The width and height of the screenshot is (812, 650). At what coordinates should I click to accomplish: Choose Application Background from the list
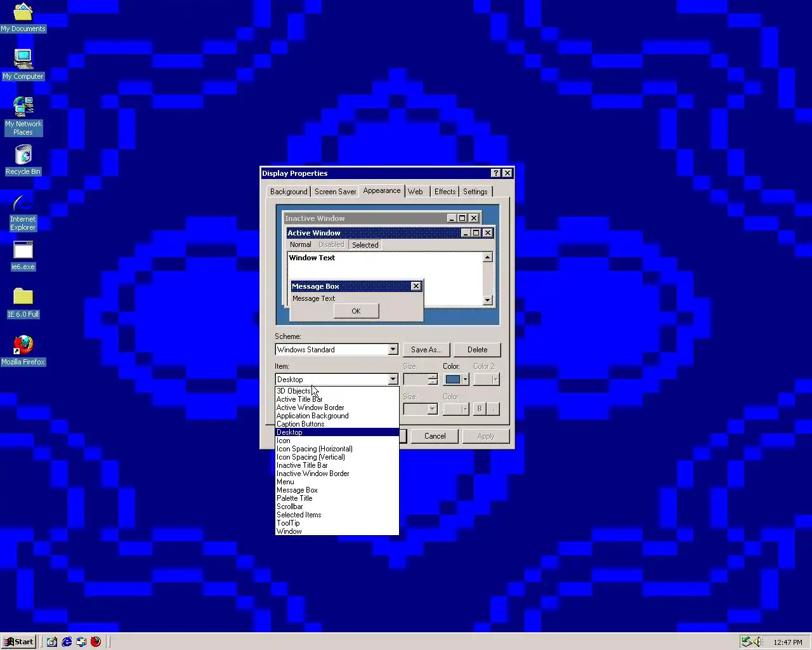click(337, 416)
